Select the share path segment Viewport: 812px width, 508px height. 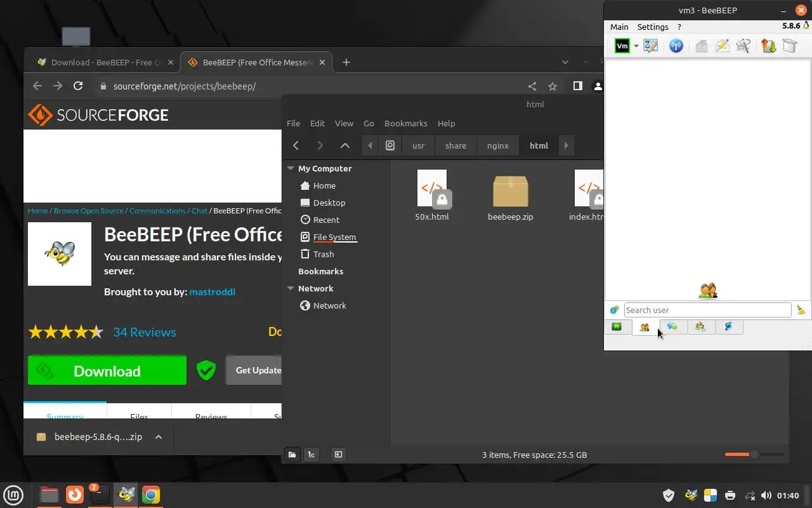tap(455, 145)
